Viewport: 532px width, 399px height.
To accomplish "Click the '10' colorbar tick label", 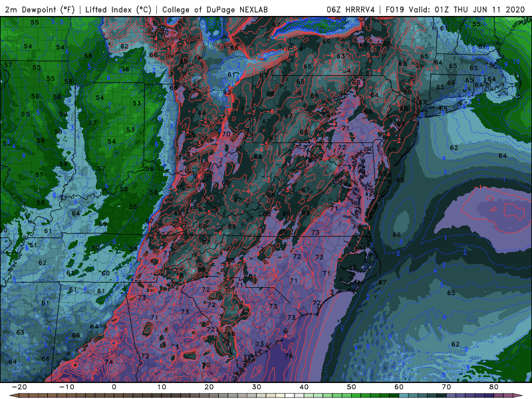I will pos(162,387).
